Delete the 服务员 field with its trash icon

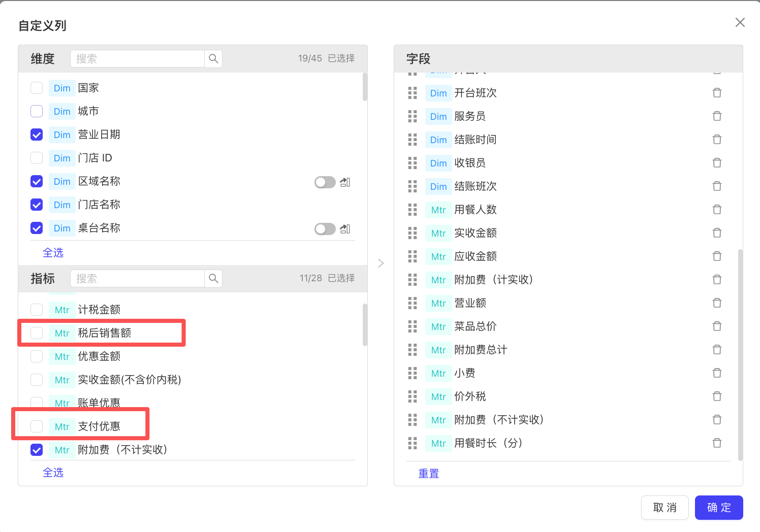click(x=717, y=116)
